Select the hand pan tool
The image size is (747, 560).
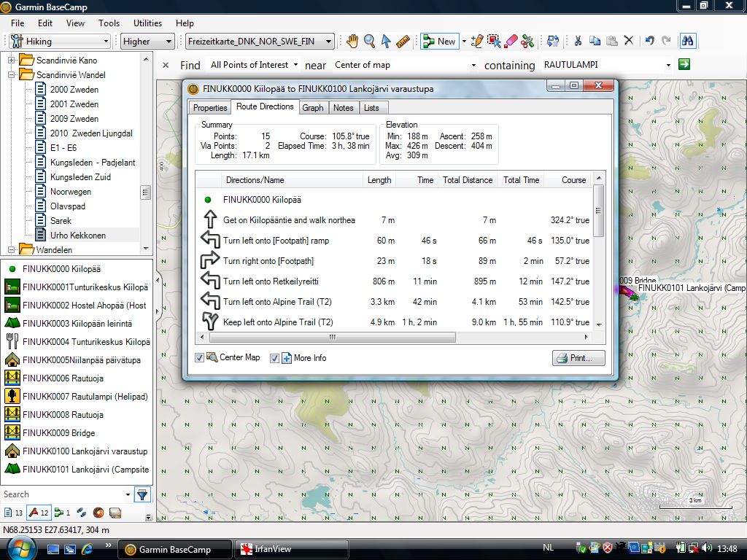(352, 42)
